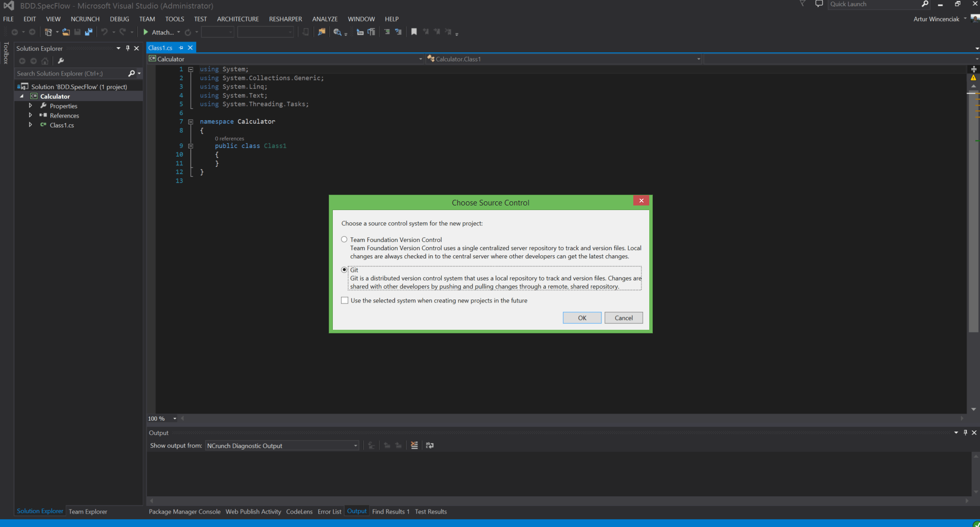
Task: Expand the References node
Action: pyautogui.click(x=30, y=116)
